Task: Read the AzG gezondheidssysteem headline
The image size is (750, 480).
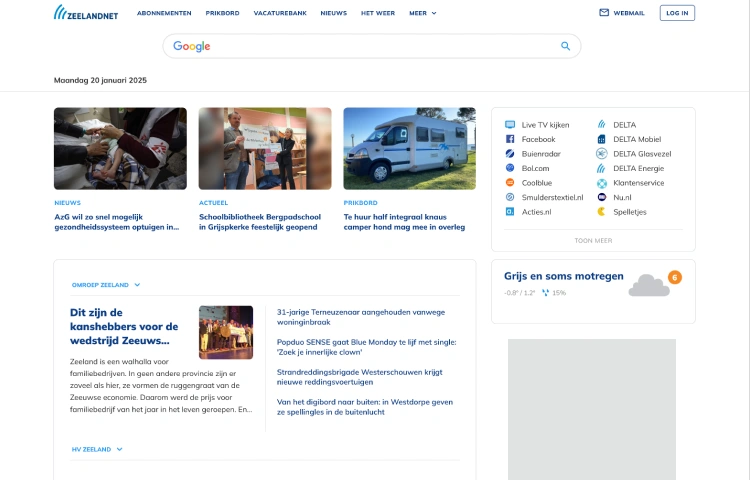Action: click(117, 222)
